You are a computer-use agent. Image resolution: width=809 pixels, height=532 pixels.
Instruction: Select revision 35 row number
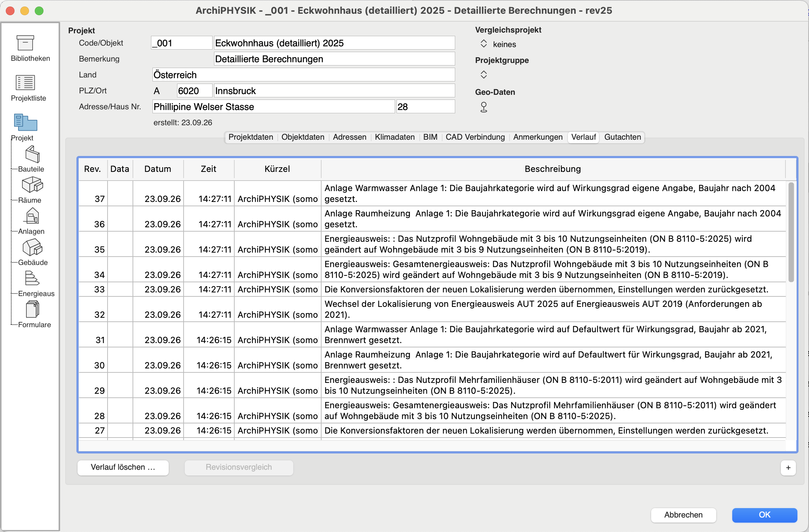click(x=100, y=250)
